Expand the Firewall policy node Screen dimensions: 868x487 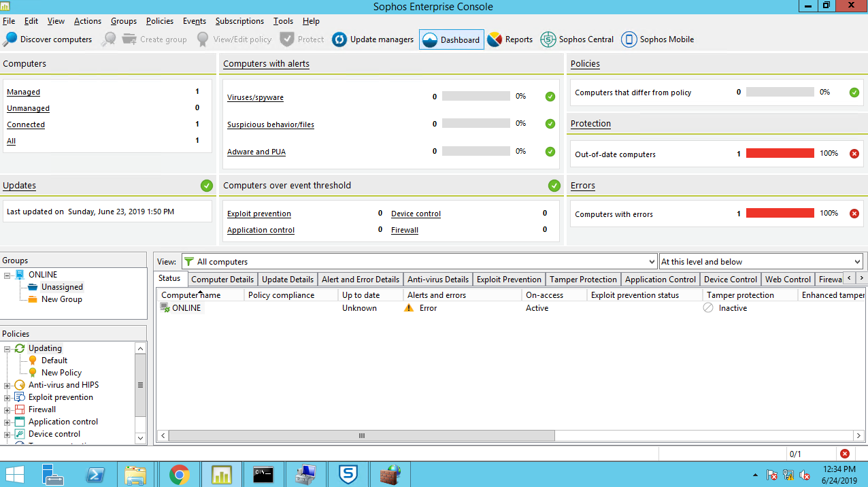[7, 409]
